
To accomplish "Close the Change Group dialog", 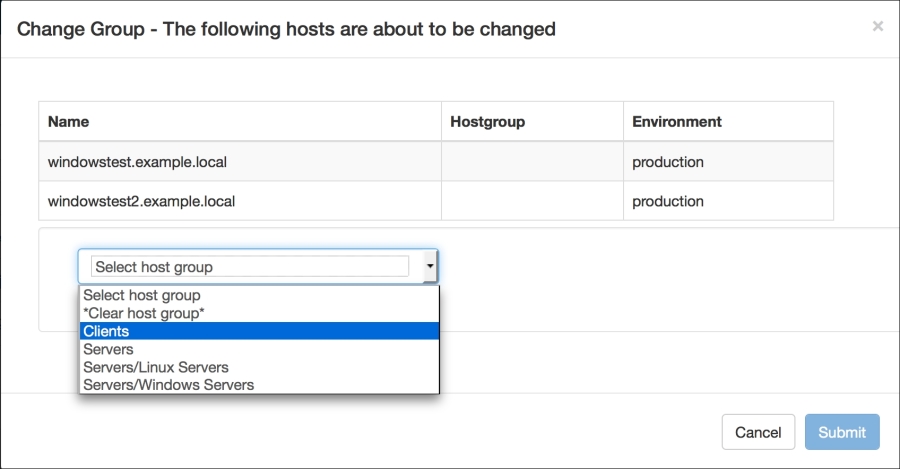I will coord(877,27).
